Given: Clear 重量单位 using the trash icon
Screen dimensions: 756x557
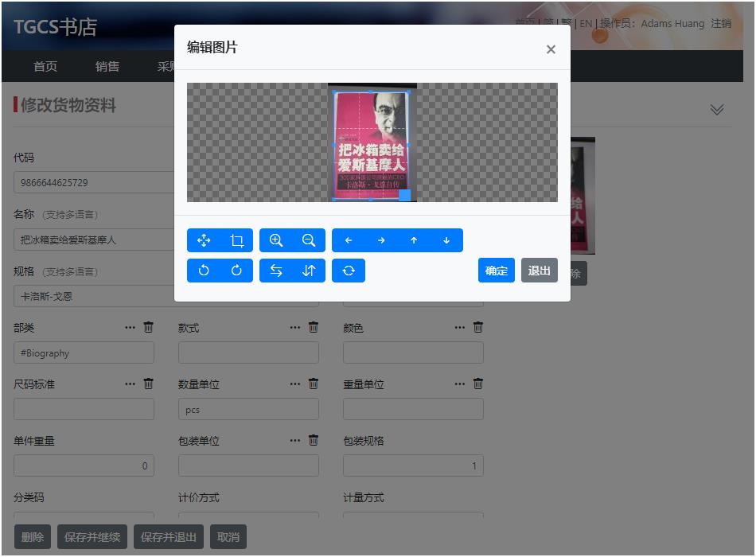Looking at the screenshot, I should click(477, 384).
